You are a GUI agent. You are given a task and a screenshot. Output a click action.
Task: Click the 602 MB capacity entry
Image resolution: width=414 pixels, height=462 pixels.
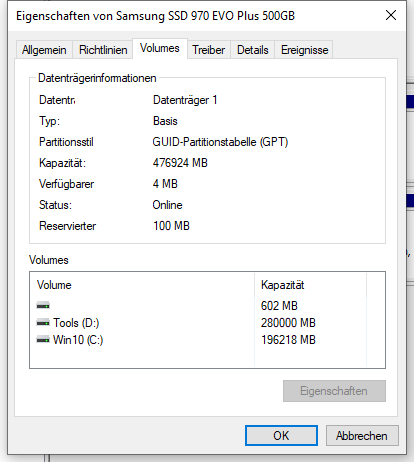pos(279,305)
